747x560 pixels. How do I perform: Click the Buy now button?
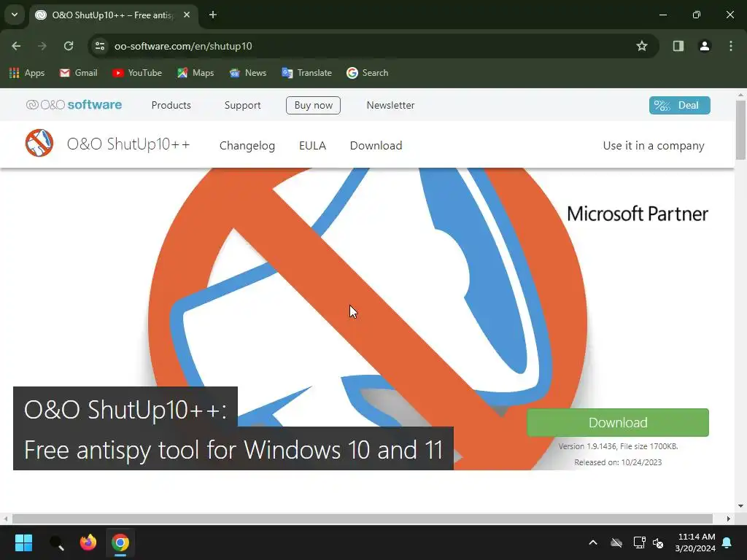point(313,105)
